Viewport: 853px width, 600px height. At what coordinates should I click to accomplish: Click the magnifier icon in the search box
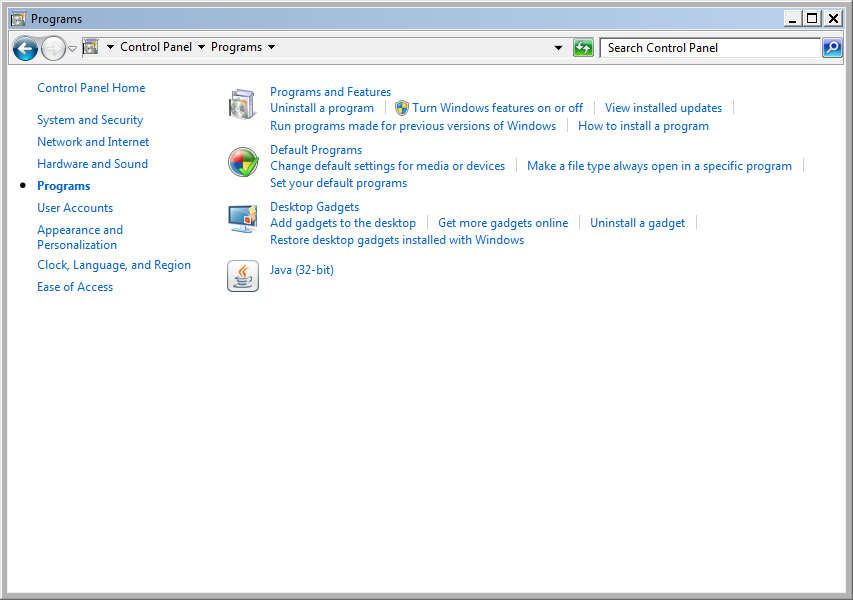pyautogui.click(x=832, y=47)
